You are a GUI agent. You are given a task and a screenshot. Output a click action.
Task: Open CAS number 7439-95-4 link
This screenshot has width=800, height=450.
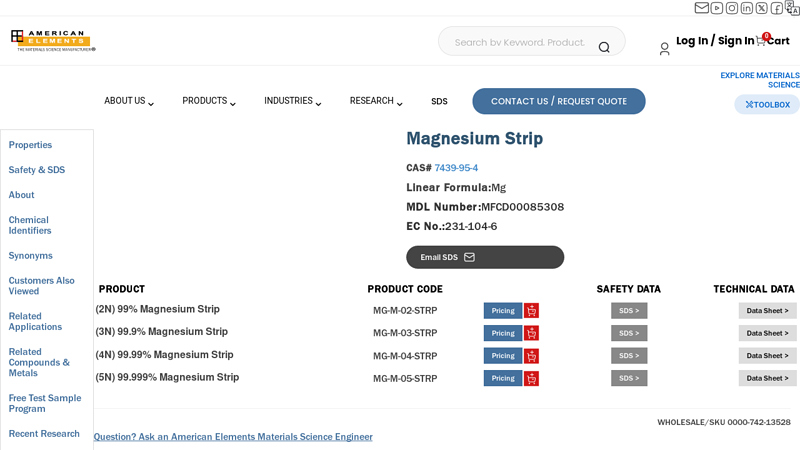[x=456, y=168]
